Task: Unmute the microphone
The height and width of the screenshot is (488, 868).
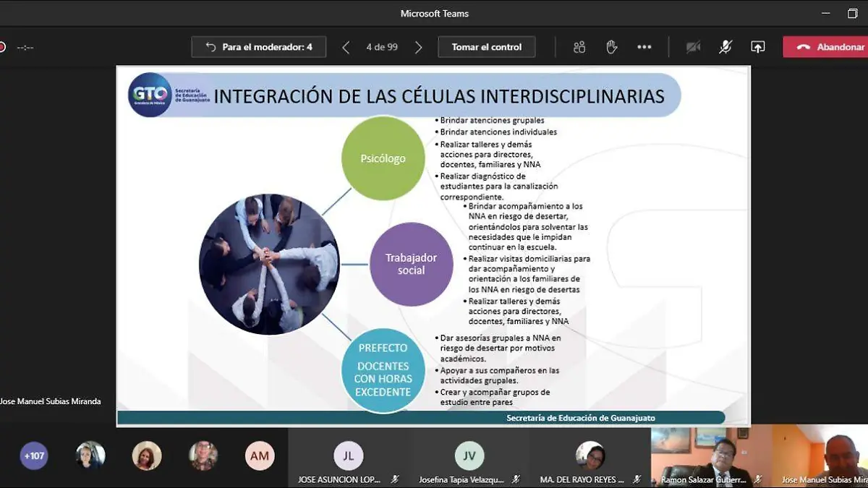Action: pyautogui.click(x=725, y=47)
